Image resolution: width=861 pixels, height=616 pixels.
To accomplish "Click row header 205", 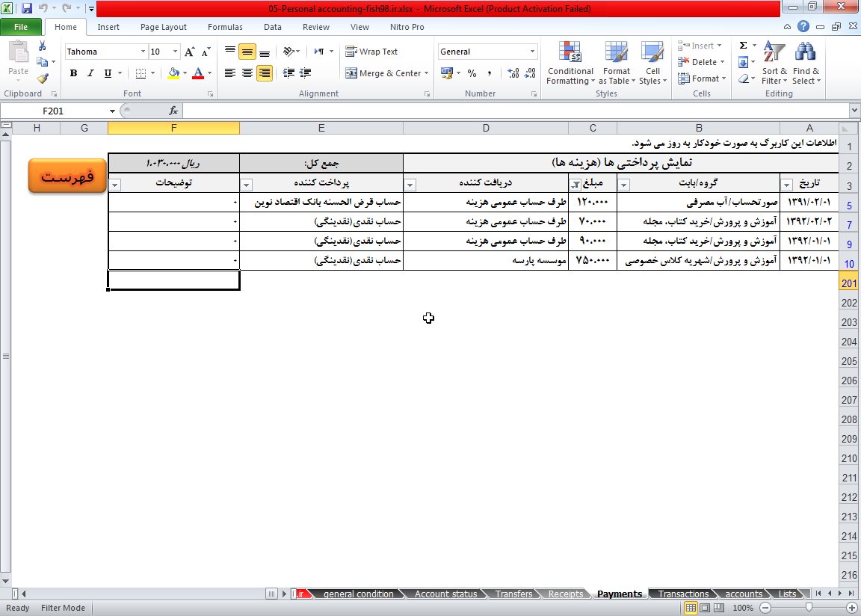I will (x=849, y=361).
